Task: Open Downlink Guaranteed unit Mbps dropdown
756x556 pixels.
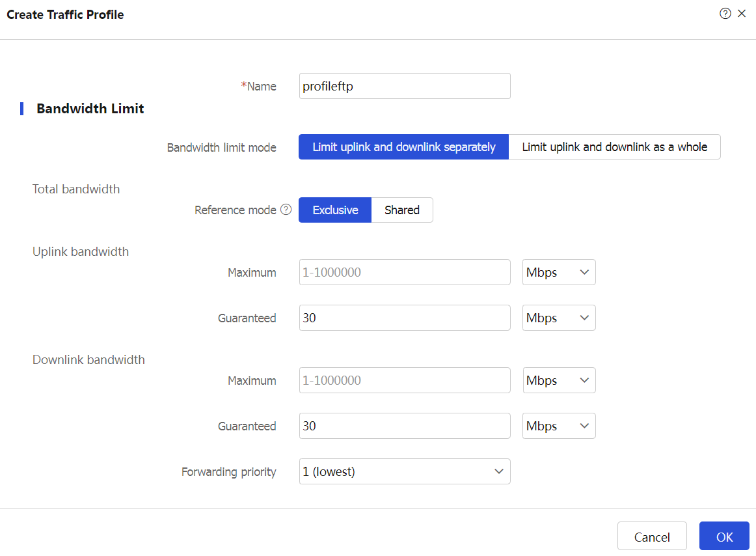Action: click(x=559, y=426)
